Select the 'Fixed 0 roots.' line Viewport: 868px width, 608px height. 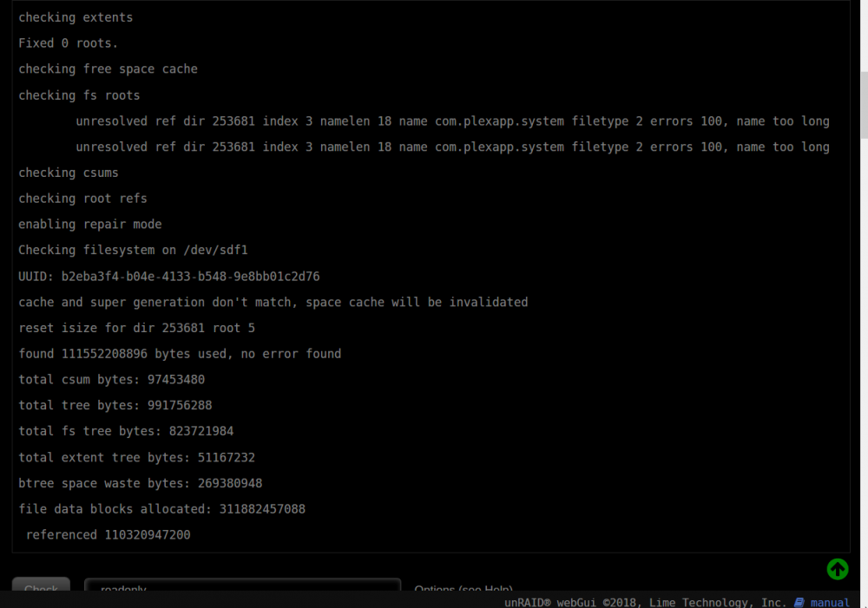click(x=68, y=43)
